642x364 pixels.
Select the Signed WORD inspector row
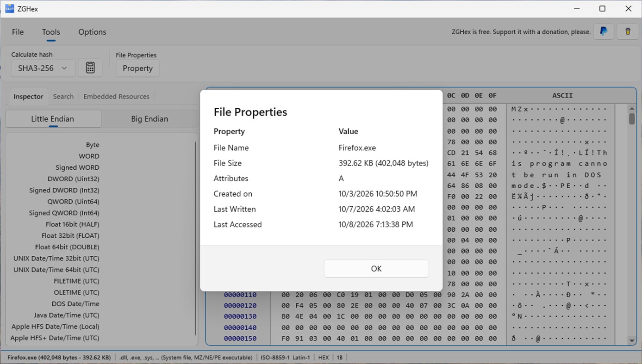(x=77, y=167)
